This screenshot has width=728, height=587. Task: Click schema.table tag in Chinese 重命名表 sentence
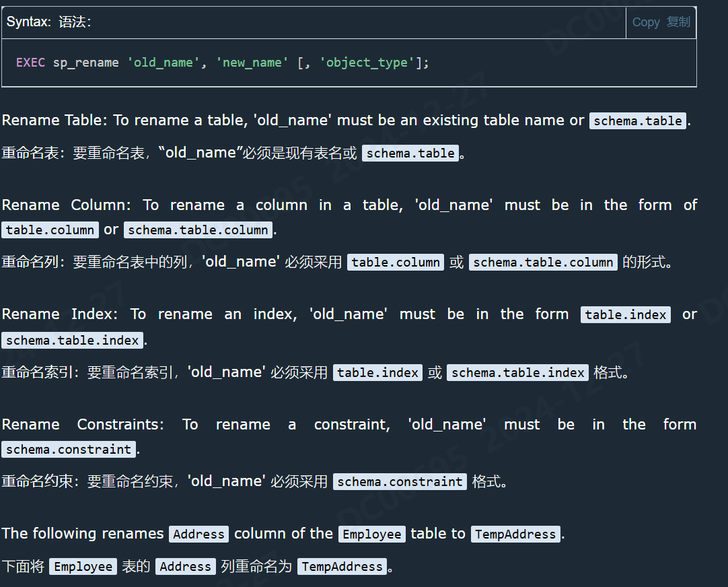(410, 153)
